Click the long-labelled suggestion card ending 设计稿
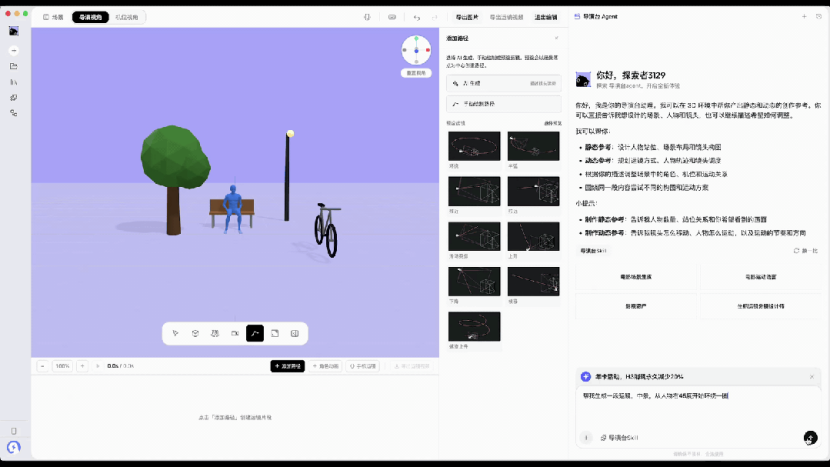 point(761,306)
